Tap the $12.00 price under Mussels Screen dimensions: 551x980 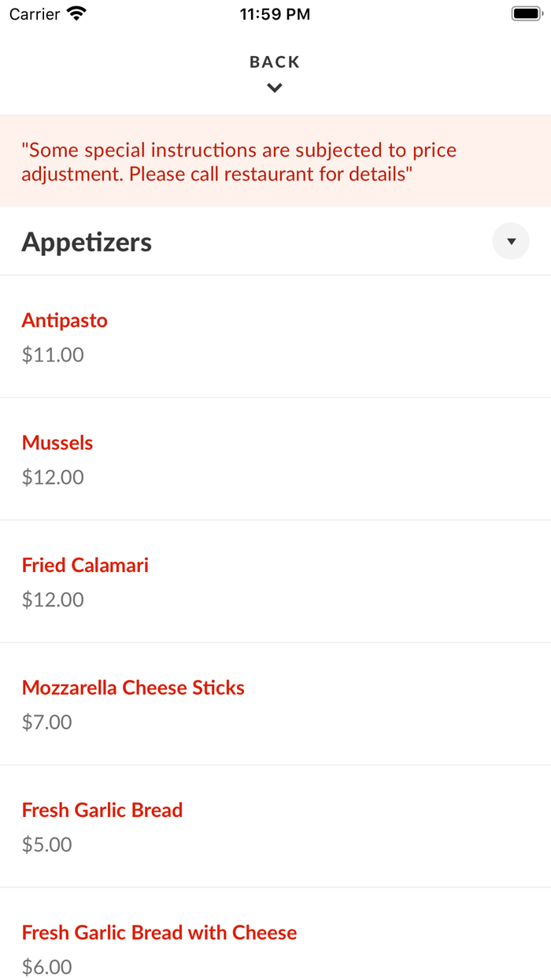pyautogui.click(x=53, y=477)
